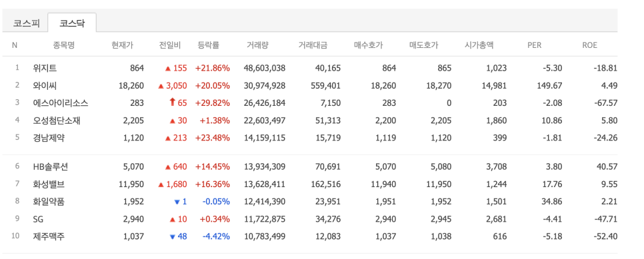644x259 pixels.
Task: Click the 매수호가 column header
Action: pos(369,45)
